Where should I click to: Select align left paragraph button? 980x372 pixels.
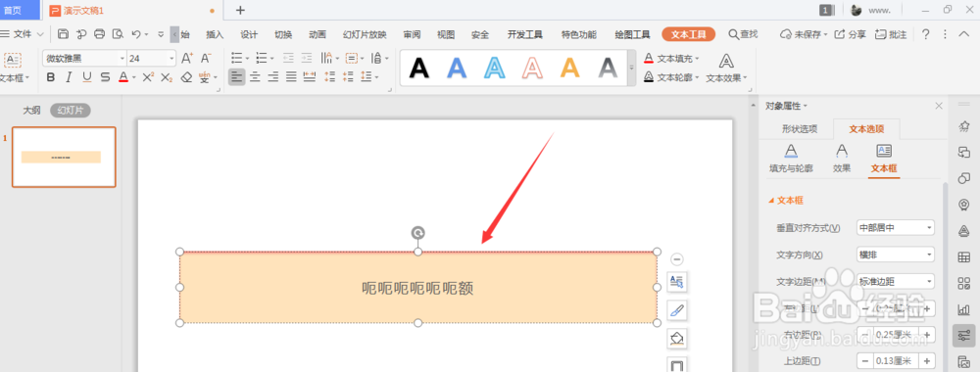[x=236, y=77]
